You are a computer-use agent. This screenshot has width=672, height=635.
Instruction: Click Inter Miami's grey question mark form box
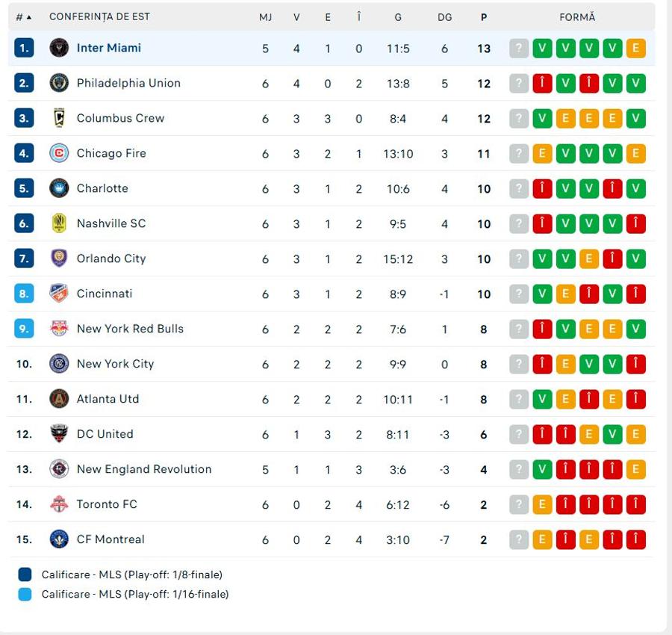click(x=519, y=48)
